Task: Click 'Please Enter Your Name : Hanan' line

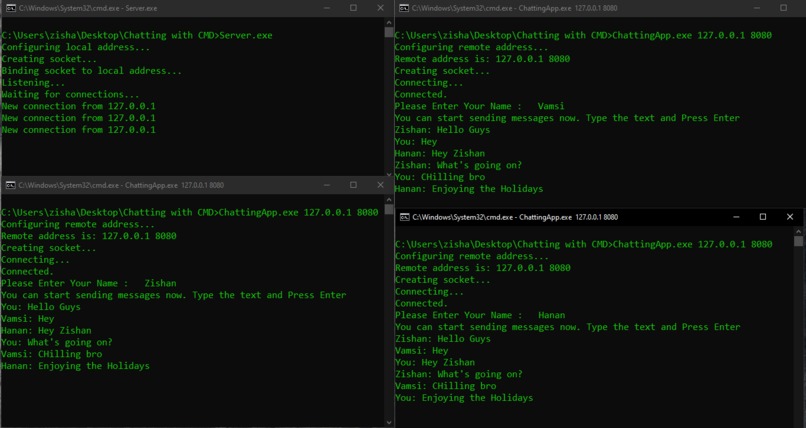Action: coord(480,315)
